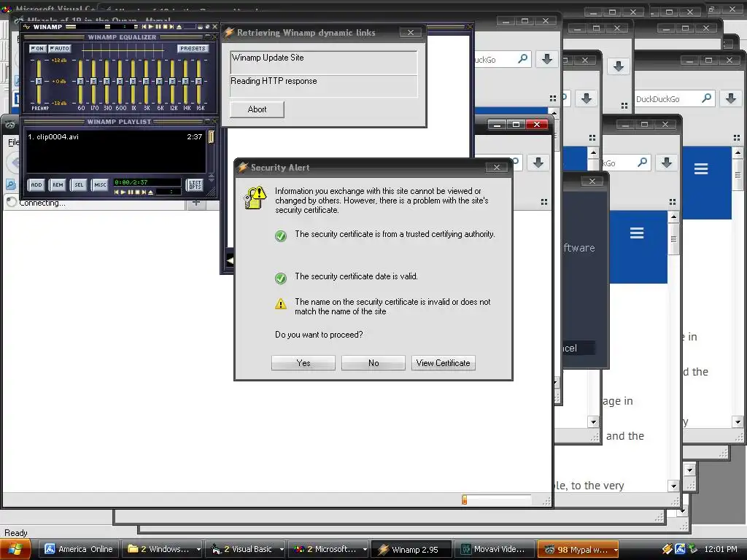Click the 600 Hz equalizer slider handle
747x560 pixels.
tap(120, 82)
